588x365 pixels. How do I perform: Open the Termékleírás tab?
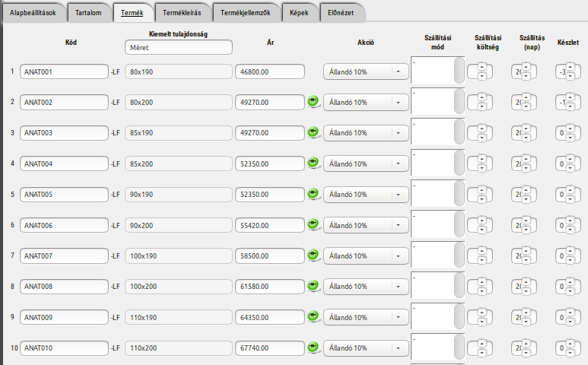(182, 13)
